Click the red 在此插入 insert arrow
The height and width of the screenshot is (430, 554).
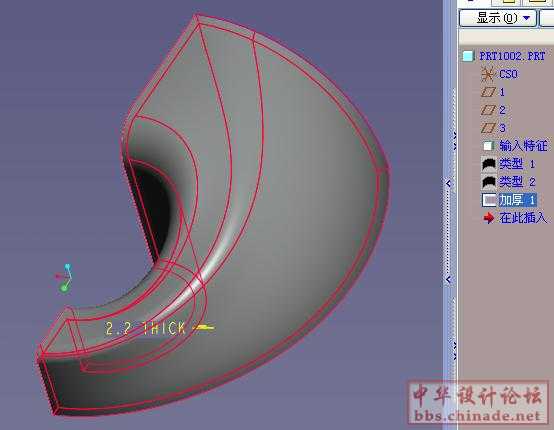pos(489,218)
